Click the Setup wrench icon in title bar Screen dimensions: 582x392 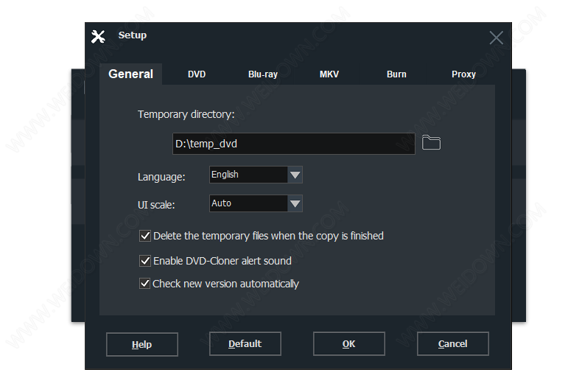[x=98, y=36]
